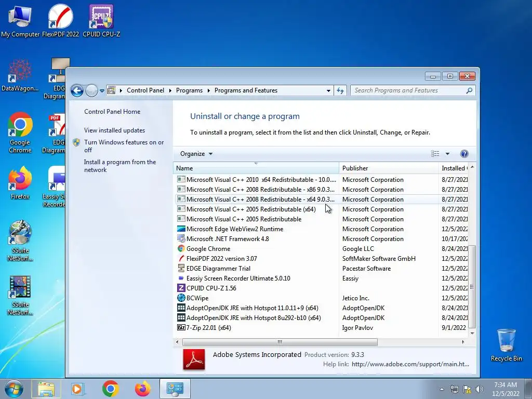Select Microsoft Visual C++ 2008 Redistributable x86 row
Image resolution: width=532 pixels, height=399 pixels.
[x=321, y=189]
